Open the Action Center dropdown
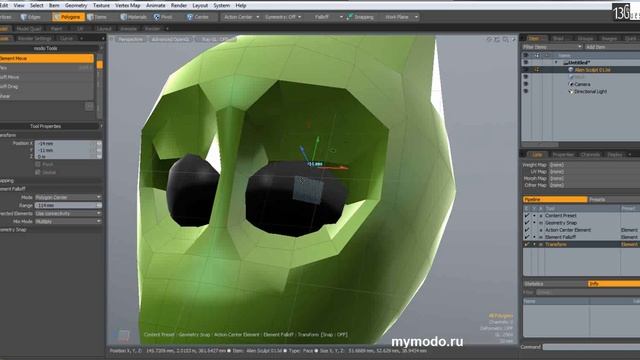Image resolution: width=640 pixels, height=360 pixels. tap(241, 17)
